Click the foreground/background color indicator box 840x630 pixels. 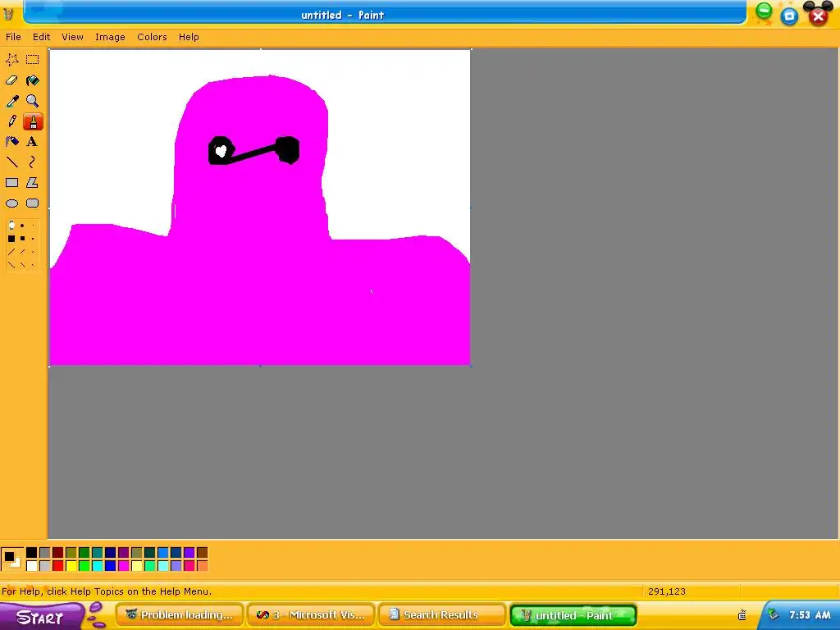coord(11,559)
